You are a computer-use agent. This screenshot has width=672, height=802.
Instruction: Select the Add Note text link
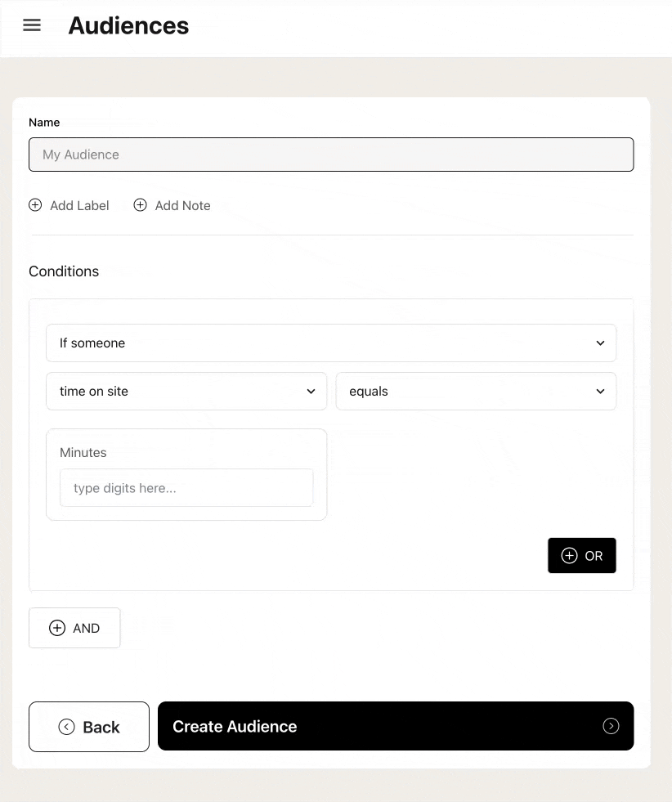pos(182,206)
